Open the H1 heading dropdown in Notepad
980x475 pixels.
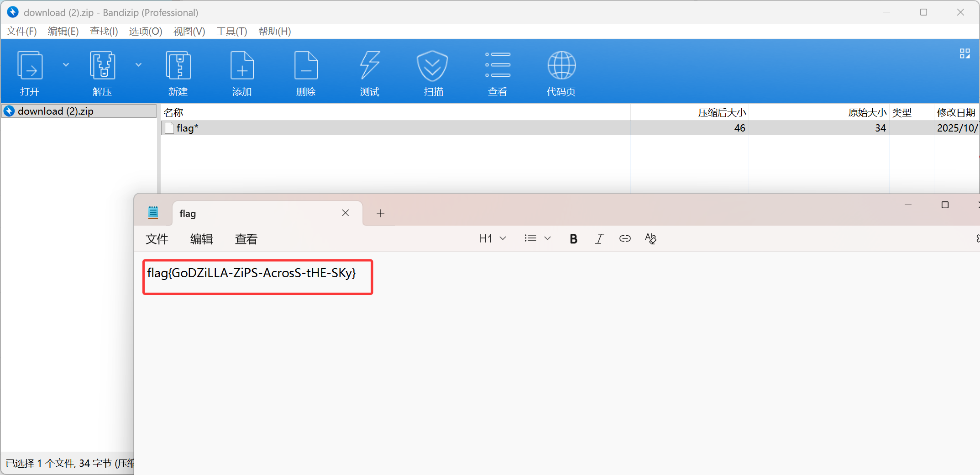(493, 238)
